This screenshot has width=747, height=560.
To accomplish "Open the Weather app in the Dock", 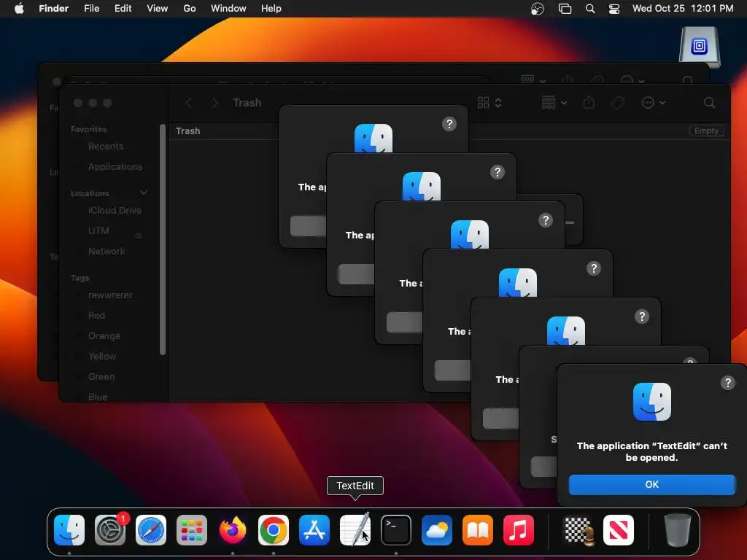I will [437, 530].
